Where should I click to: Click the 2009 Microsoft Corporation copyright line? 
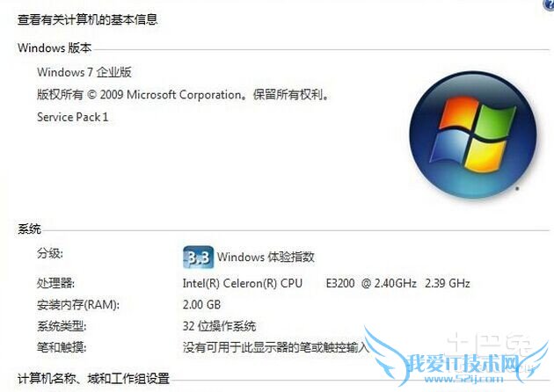[184, 95]
